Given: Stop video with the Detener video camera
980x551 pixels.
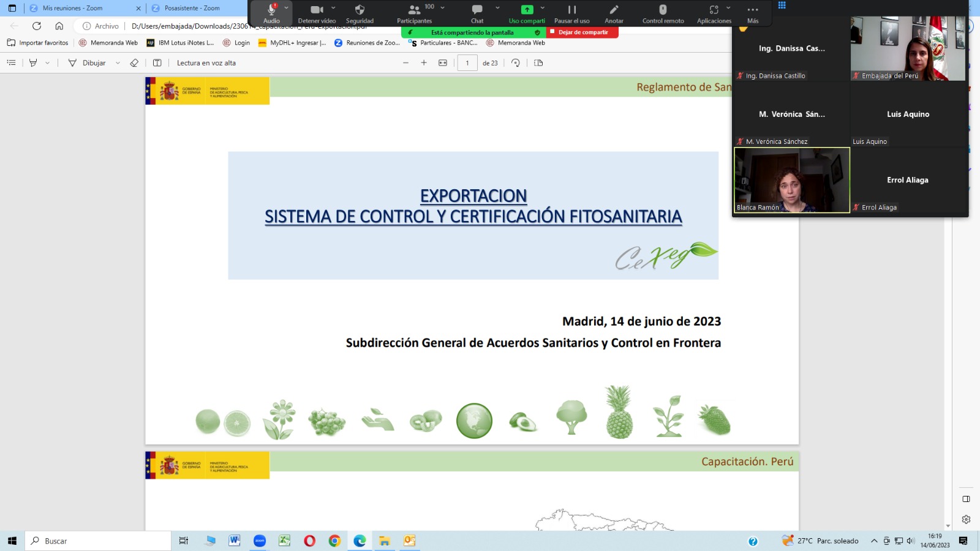Looking at the screenshot, I should point(317,13).
